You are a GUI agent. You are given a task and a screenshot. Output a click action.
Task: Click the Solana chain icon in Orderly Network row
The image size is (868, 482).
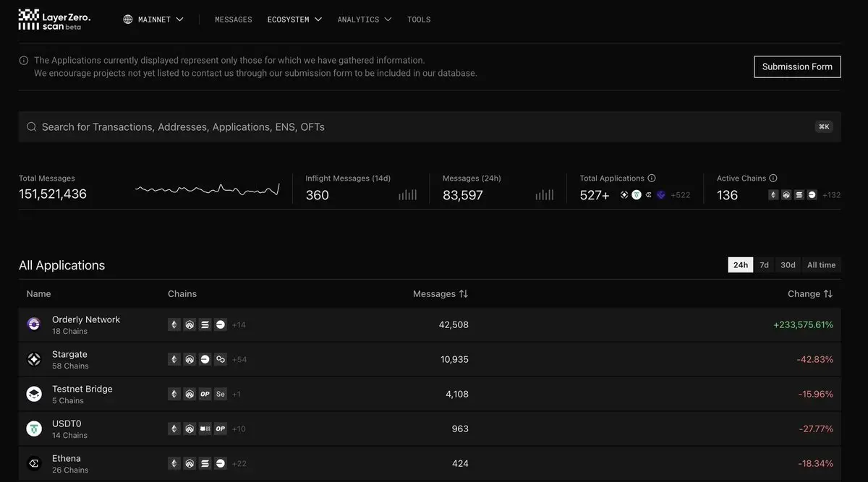click(x=205, y=325)
